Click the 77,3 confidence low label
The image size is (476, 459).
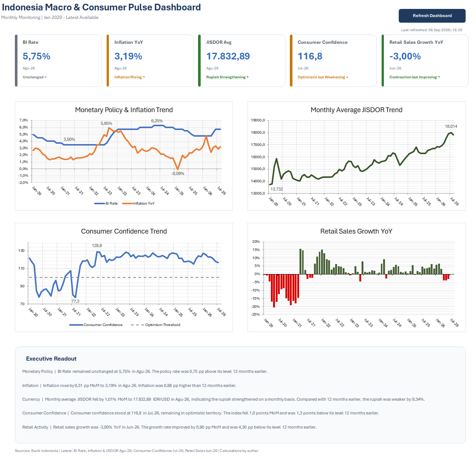[x=75, y=301]
